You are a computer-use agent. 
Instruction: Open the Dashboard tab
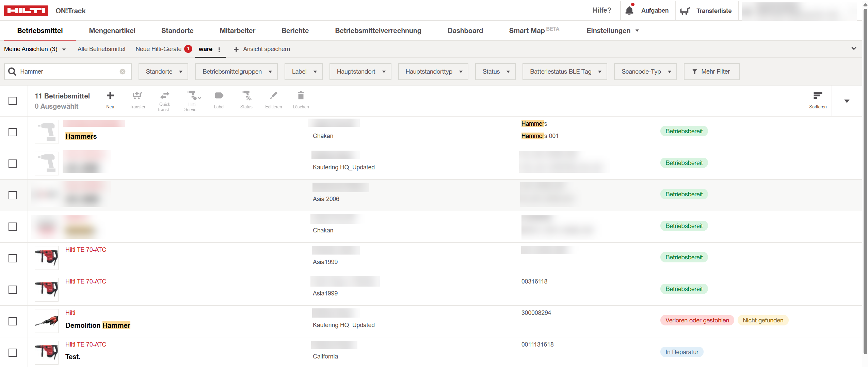[465, 31]
